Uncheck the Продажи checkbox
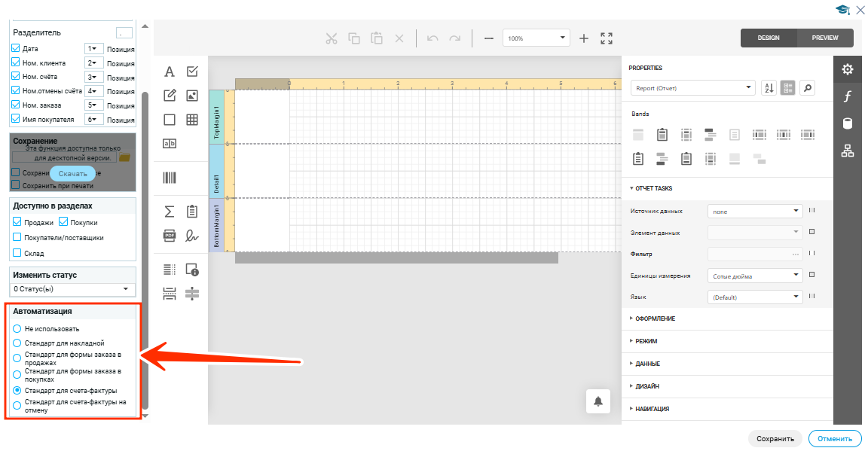This screenshot has height=451, width=868. click(x=17, y=222)
